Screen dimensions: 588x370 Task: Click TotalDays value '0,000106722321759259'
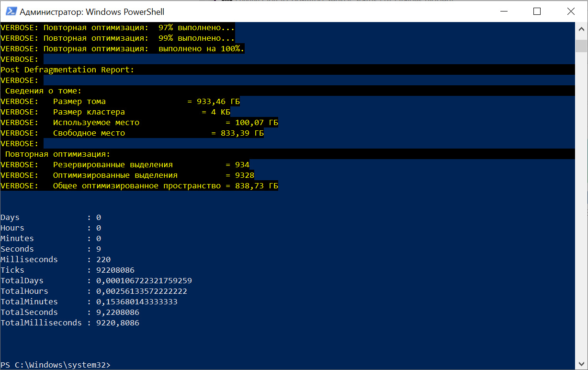[x=144, y=281]
